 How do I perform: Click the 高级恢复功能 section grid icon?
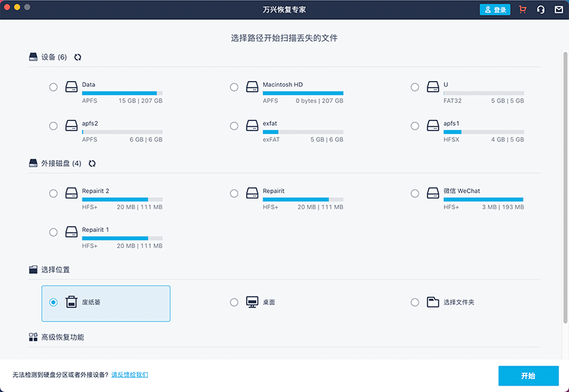[x=33, y=337]
